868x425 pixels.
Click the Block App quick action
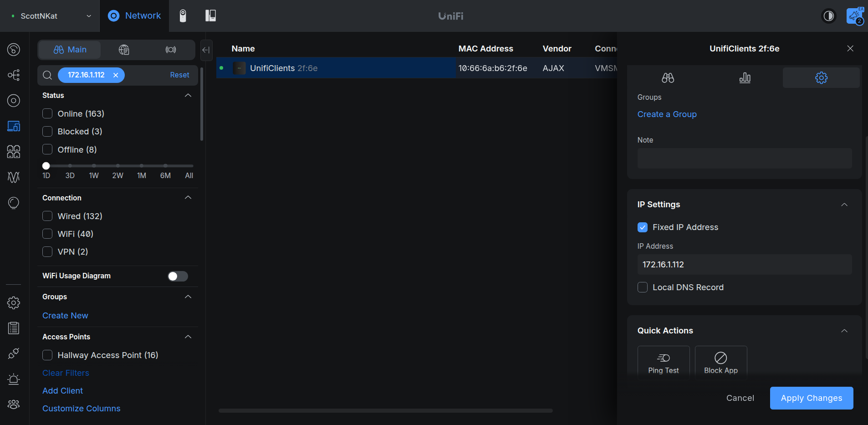click(x=720, y=363)
